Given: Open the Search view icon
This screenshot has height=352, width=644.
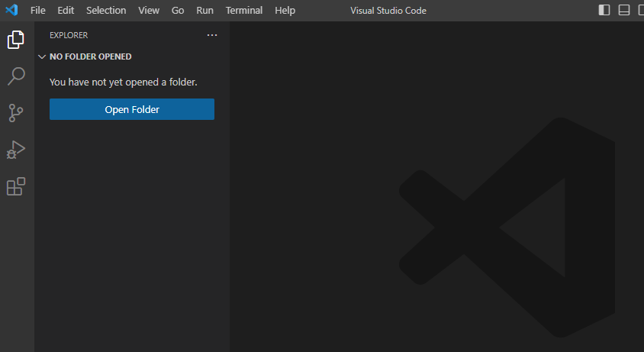Looking at the screenshot, I should tap(16, 76).
